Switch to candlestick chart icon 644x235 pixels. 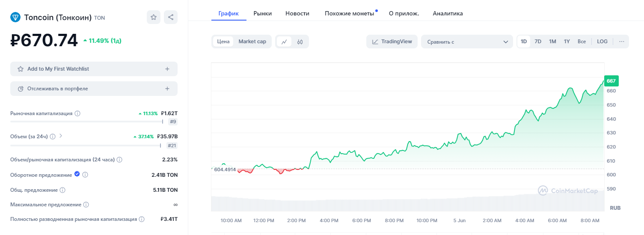coord(300,42)
